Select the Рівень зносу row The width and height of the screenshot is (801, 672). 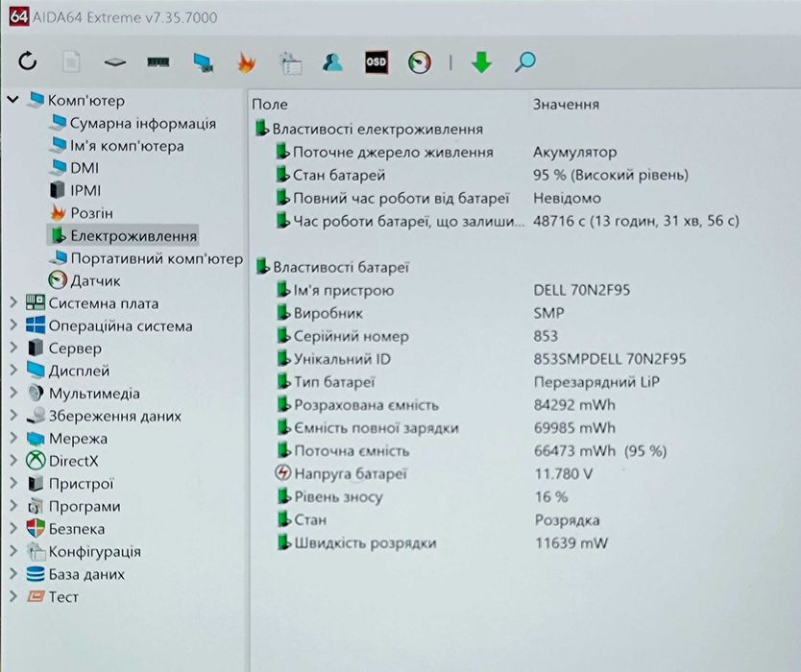(329, 497)
